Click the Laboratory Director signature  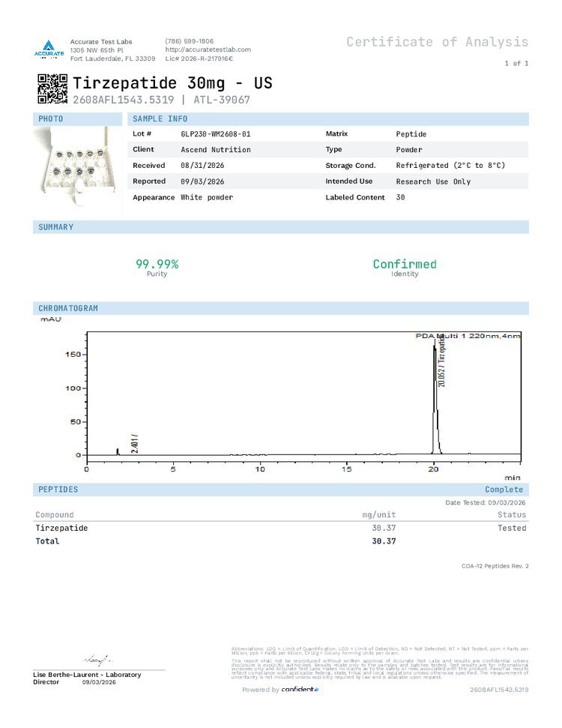pos(97,659)
